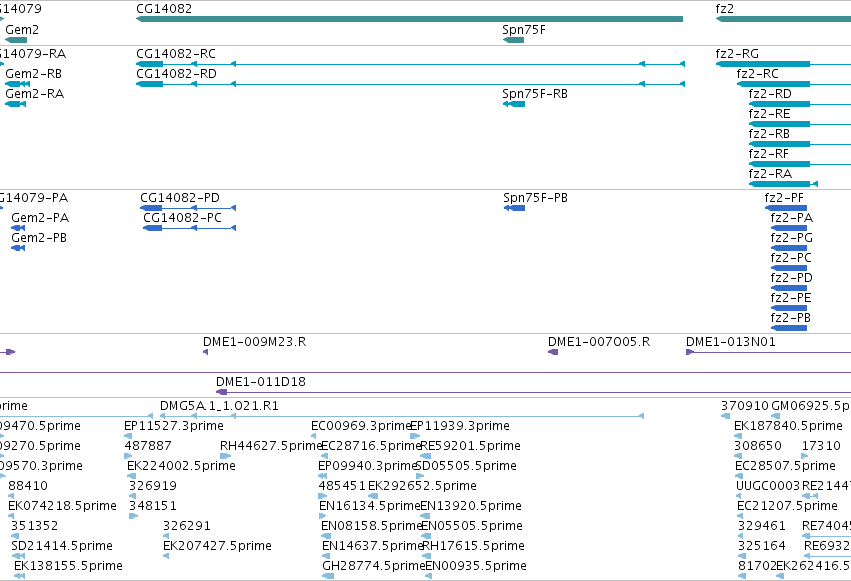Select the fz2-PD protein
This screenshot has width=851, height=581.
pyautogui.click(x=789, y=289)
